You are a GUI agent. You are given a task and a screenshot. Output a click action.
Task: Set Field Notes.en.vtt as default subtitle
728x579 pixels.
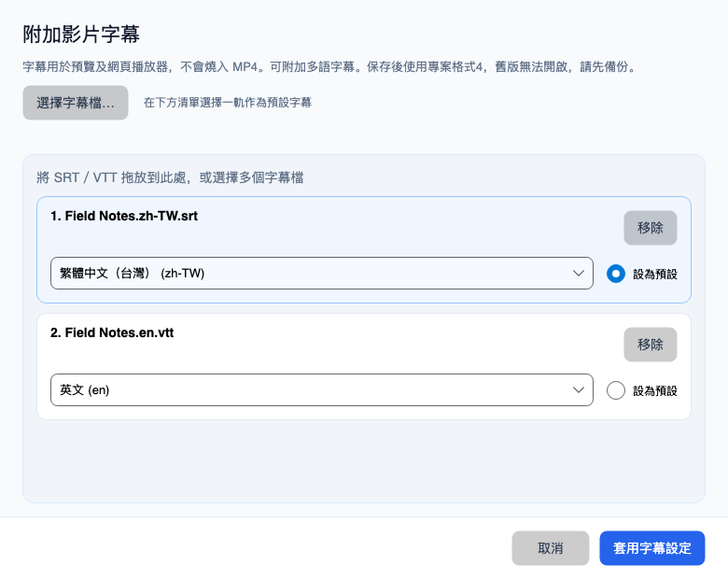click(616, 390)
